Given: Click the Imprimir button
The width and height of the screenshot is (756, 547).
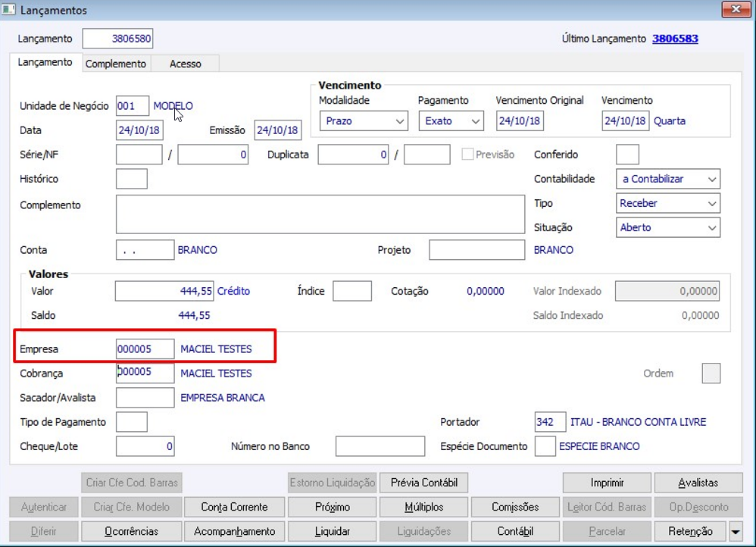Looking at the screenshot, I should click(607, 483).
